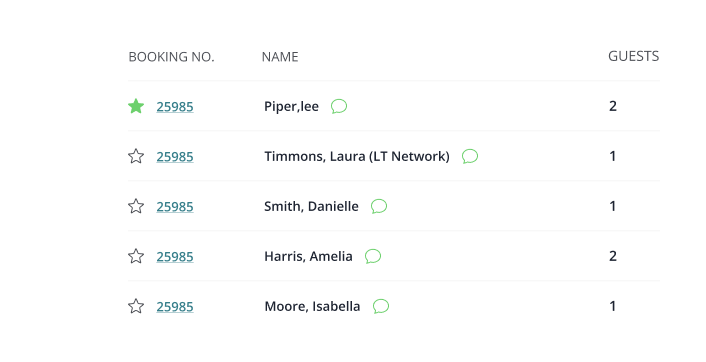Select the Harris, Amelia name text
This screenshot has width=706, height=362.
click(x=308, y=256)
